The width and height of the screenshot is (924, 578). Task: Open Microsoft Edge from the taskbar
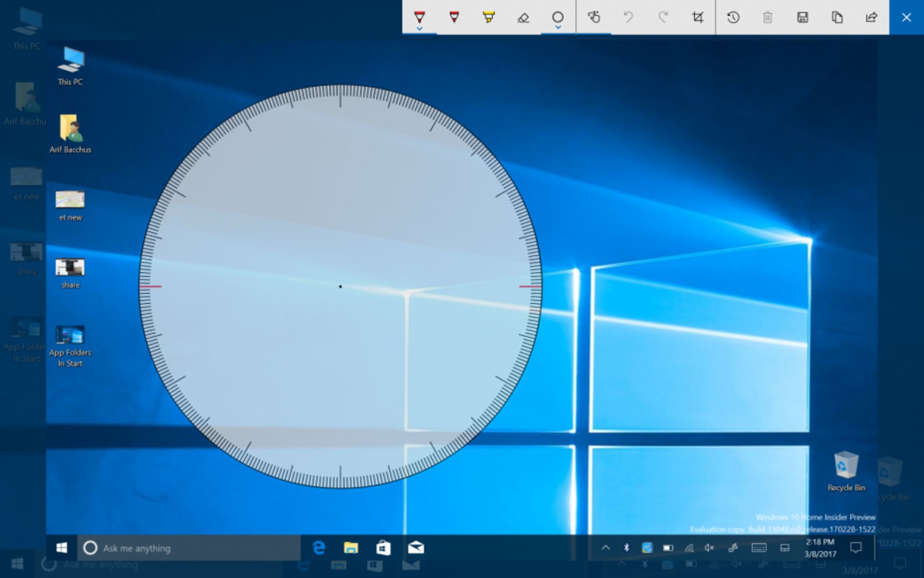(319, 548)
